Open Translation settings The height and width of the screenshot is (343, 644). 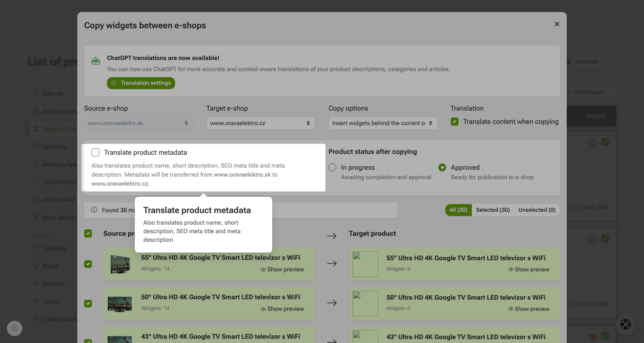(141, 83)
